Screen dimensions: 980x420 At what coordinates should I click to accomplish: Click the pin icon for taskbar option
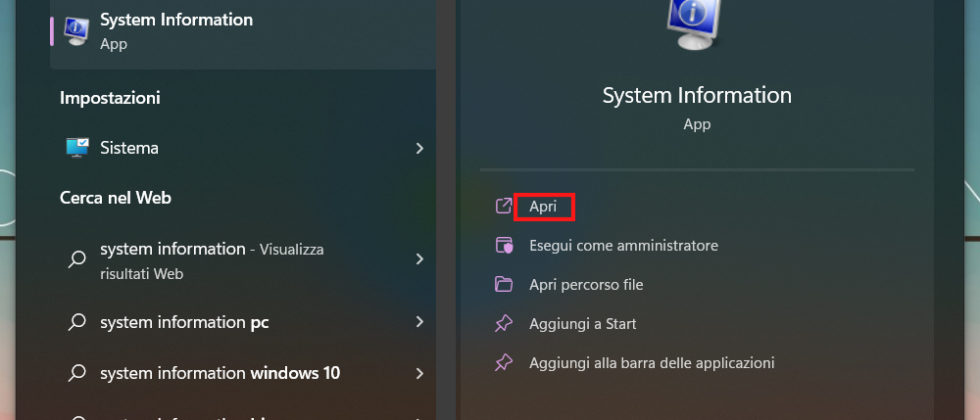(504, 363)
